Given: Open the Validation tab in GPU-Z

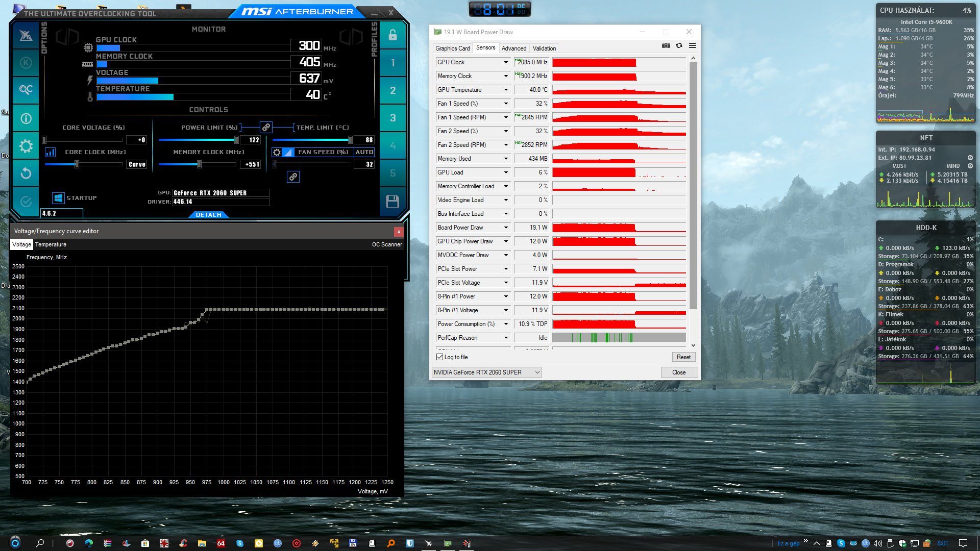Looking at the screenshot, I should point(544,48).
